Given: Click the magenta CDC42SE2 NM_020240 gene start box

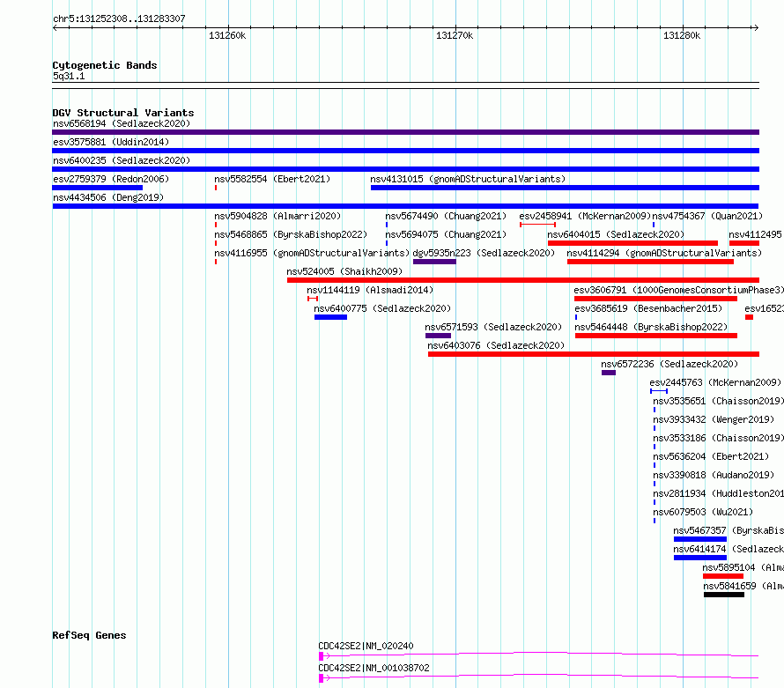Looking at the screenshot, I should (321, 656).
